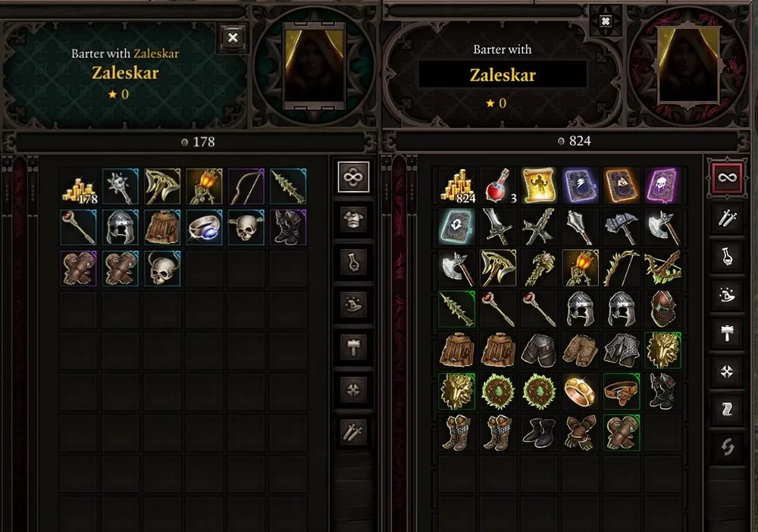Show all items in trader filter (infinity)
This screenshot has height=532, width=758.
click(x=727, y=177)
